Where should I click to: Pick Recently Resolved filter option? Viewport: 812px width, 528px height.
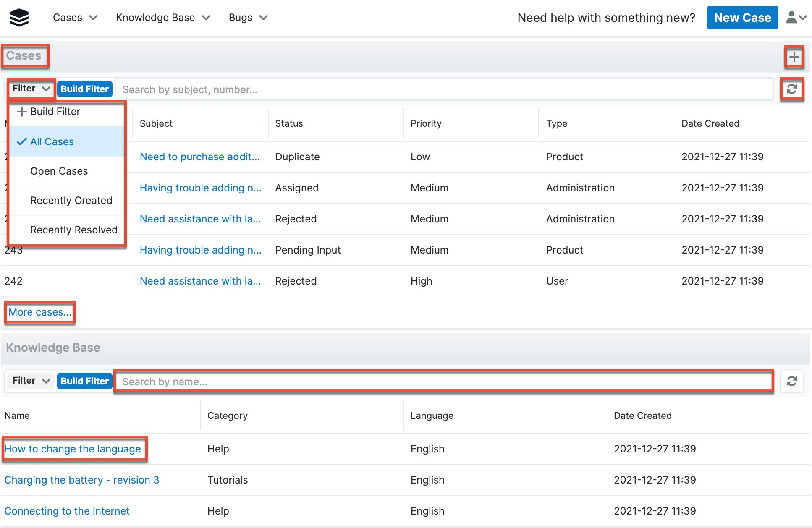pos(73,230)
